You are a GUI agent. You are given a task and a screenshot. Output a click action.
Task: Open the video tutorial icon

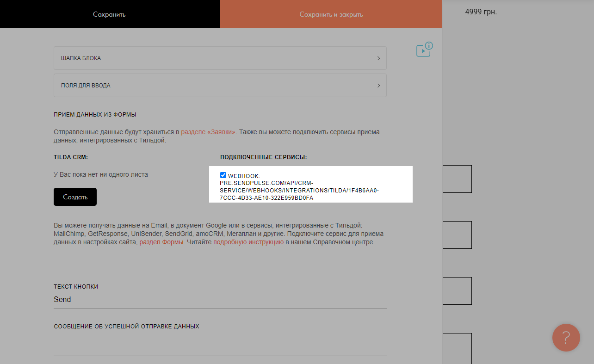[424, 49]
